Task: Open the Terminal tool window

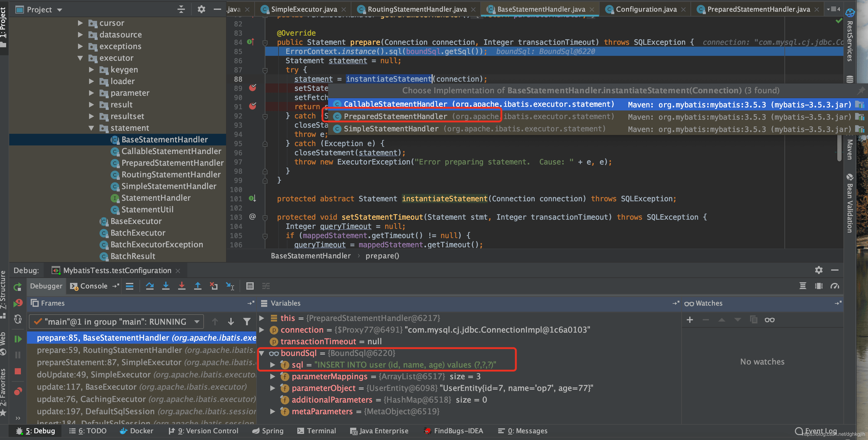Action: pos(317,431)
